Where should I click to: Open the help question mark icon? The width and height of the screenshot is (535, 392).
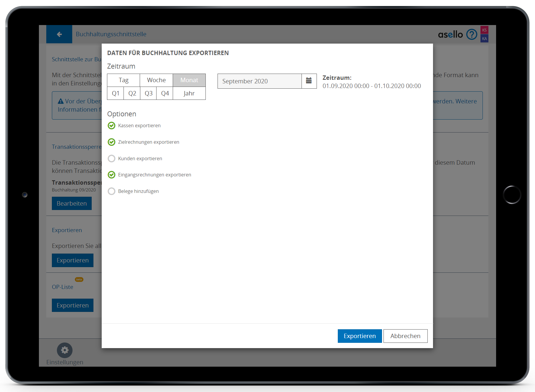point(472,34)
